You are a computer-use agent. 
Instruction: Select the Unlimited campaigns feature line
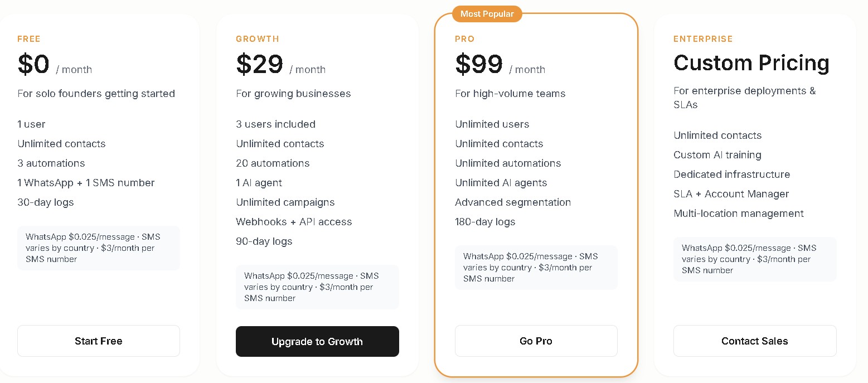tap(285, 202)
